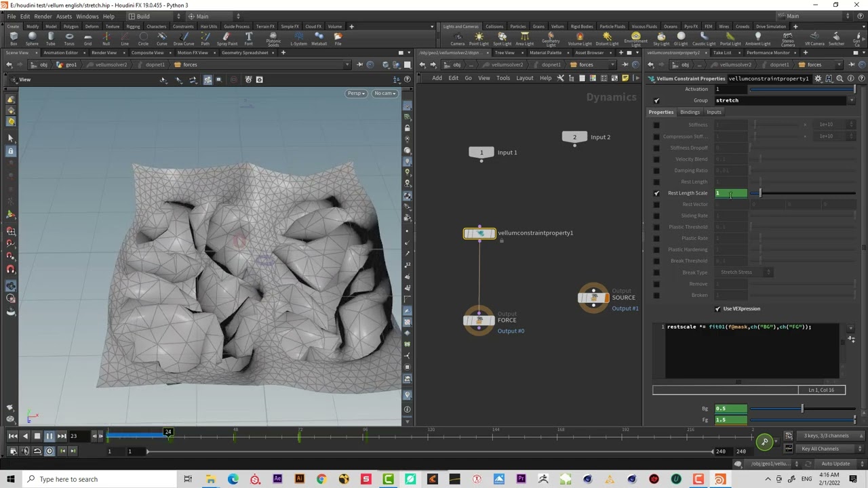Click the vellumconstraintproperty1 node
The width and height of the screenshot is (868, 488).
pos(479,234)
